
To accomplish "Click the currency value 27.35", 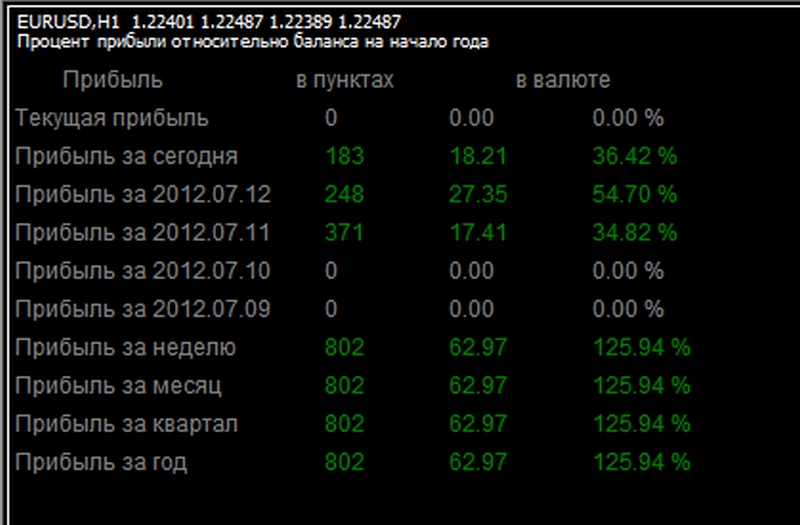I will tap(478, 194).
